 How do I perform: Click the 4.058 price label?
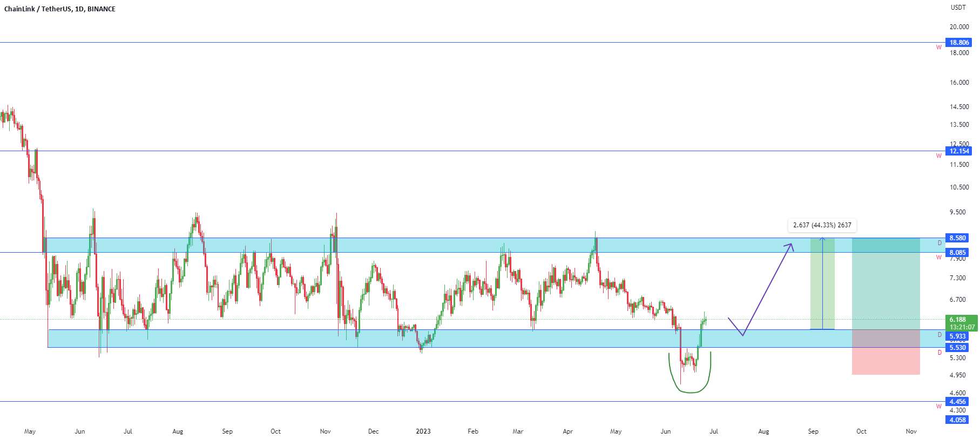pos(958,420)
